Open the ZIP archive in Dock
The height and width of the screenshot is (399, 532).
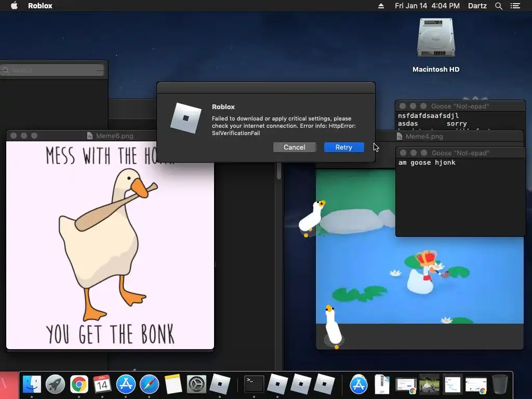382,384
